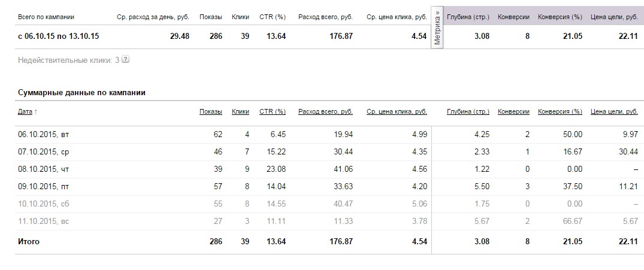The image size is (644, 270).
Task: Sort summary table by CTR (%)
Action: coord(273,111)
